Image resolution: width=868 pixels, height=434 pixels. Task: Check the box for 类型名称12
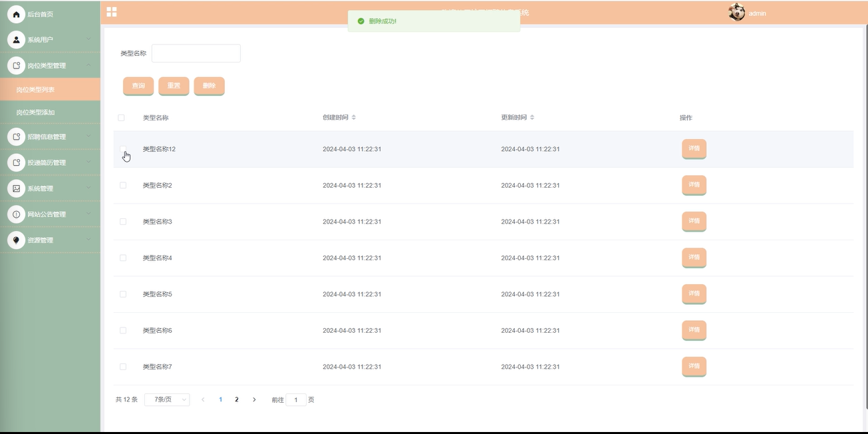click(123, 149)
